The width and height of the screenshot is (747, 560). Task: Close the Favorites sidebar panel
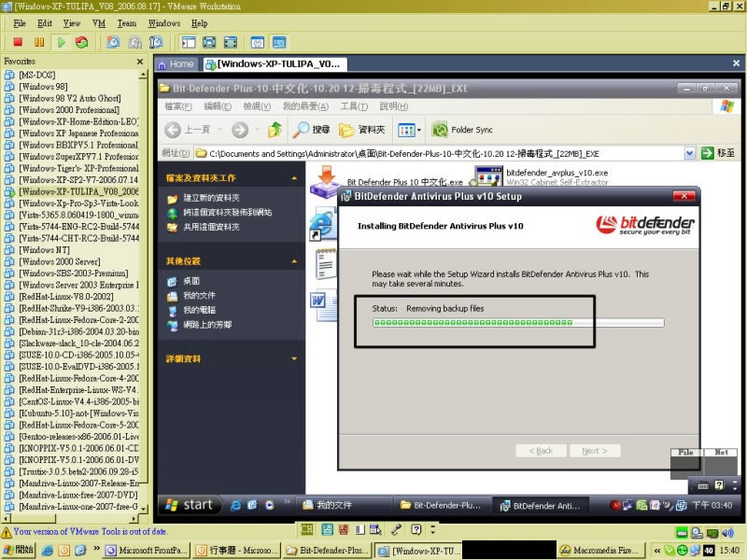click(x=140, y=62)
